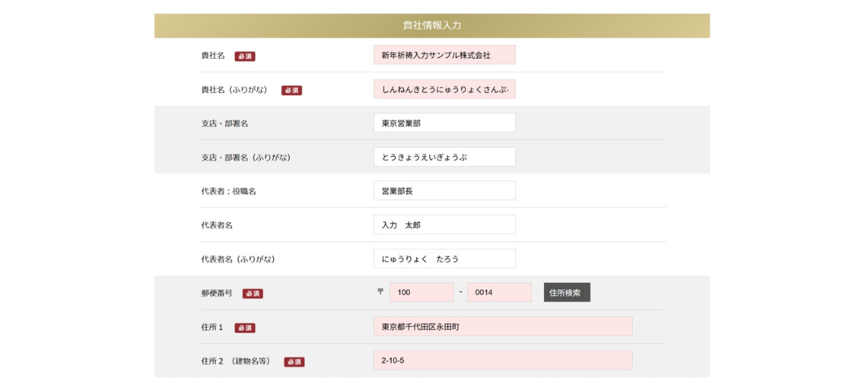
Task: Select the 支店・部署名 field with 東京営業部
Action: point(444,123)
